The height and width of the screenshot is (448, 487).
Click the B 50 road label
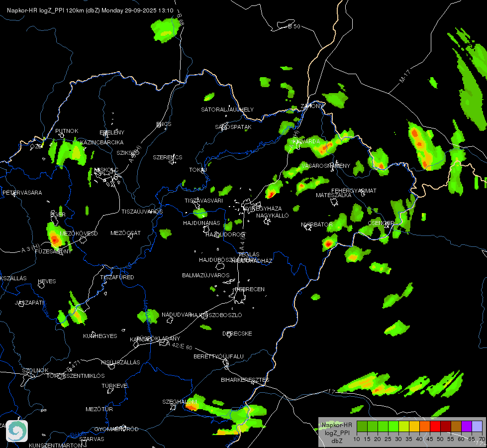pyautogui.click(x=294, y=26)
